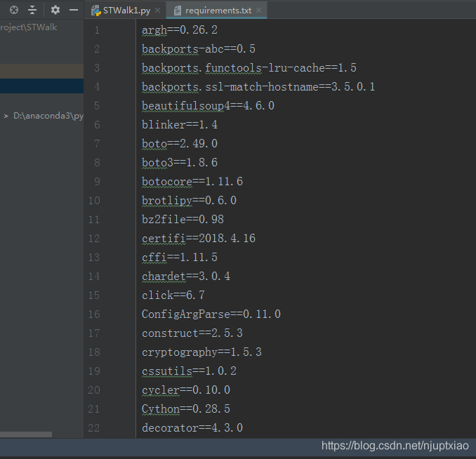This screenshot has height=459, width=476.
Task: Click the chardet==3.0.4 line
Action: pyautogui.click(x=186, y=277)
